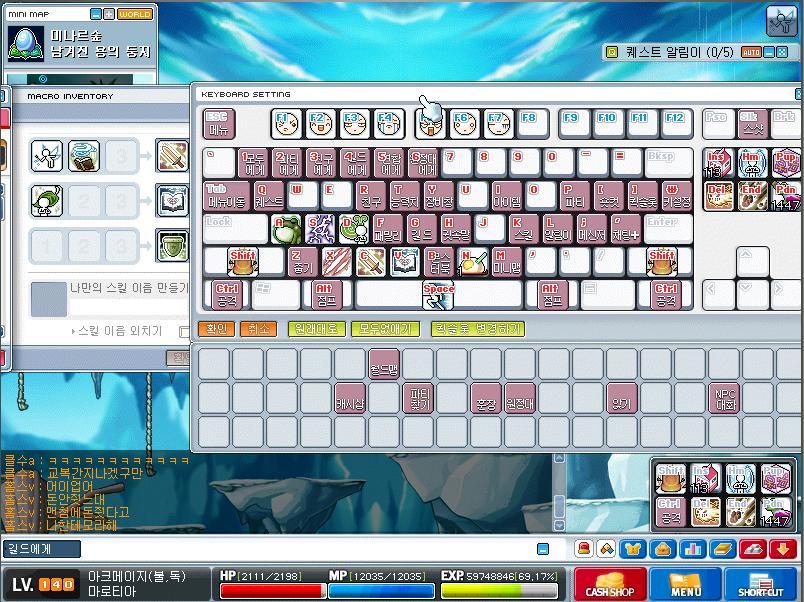This screenshot has width=804, height=602.
Task: Enlarge the mini map with plus button
Action: pyautogui.click(x=109, y=14)
